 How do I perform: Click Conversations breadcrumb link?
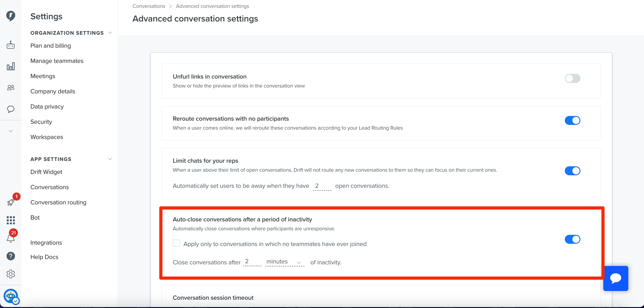coord(149,6)
